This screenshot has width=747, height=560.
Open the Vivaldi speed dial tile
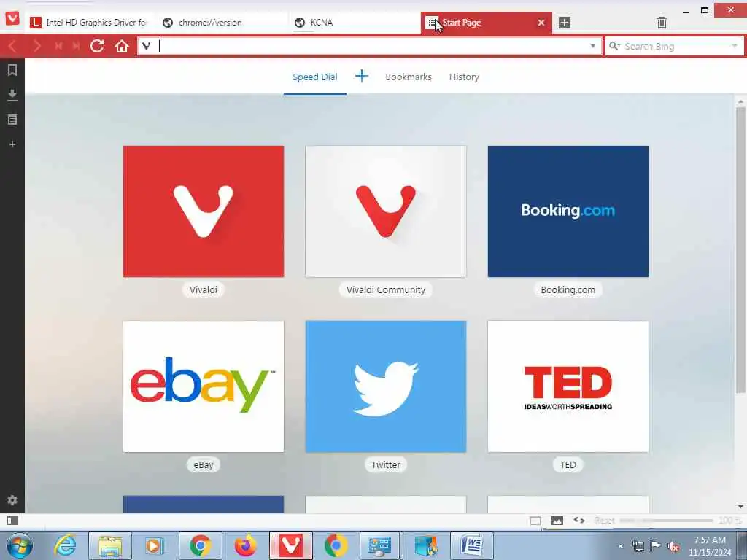(x=204, y=211)
